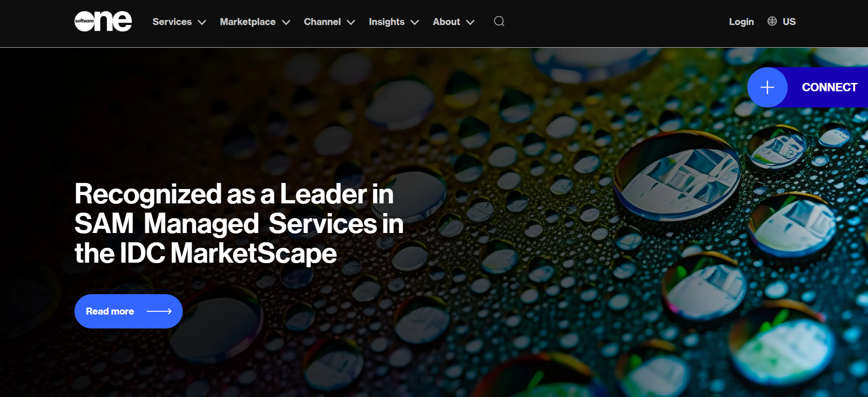Click the CONNECT label
868x397 pixels.
[830, 87]
